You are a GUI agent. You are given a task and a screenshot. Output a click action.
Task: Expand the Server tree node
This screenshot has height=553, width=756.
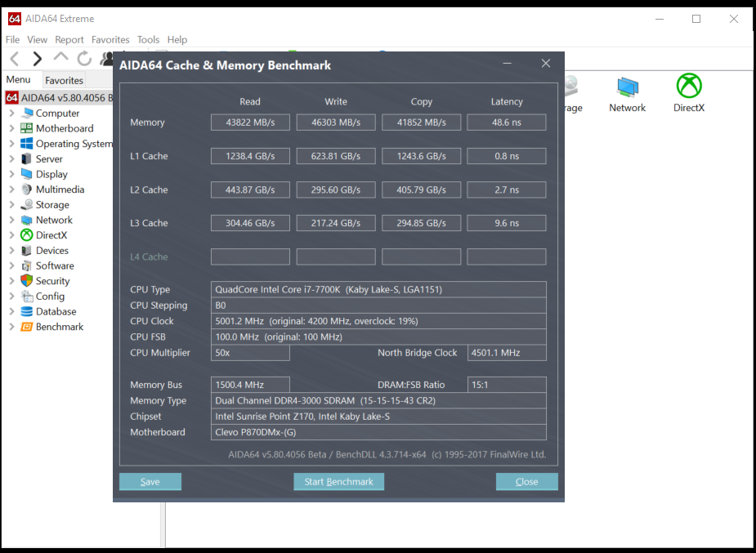coord(12,159)
